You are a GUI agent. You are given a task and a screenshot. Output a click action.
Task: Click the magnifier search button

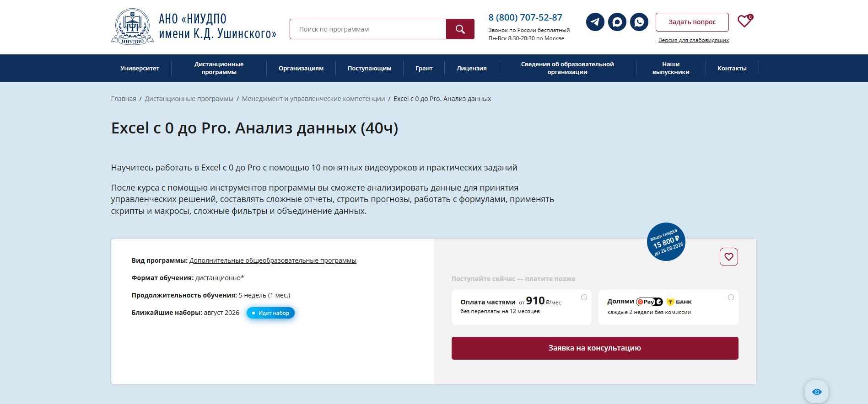click(x=460, y=29)
